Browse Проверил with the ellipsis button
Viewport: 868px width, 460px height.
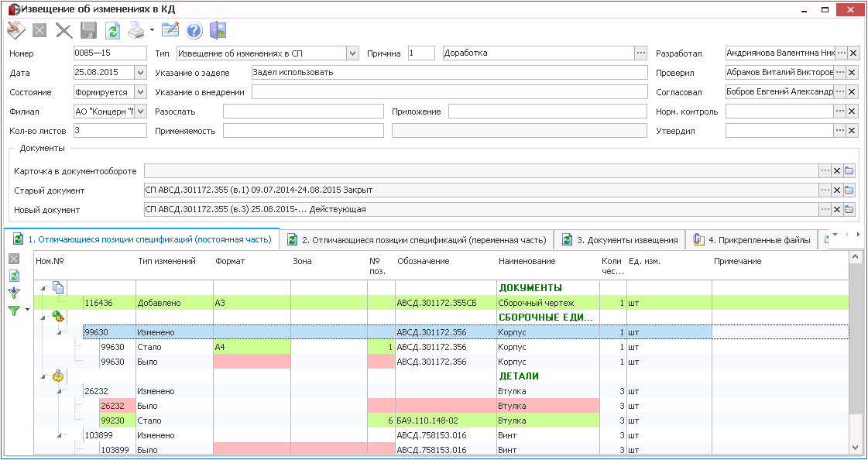coord(841,73)
